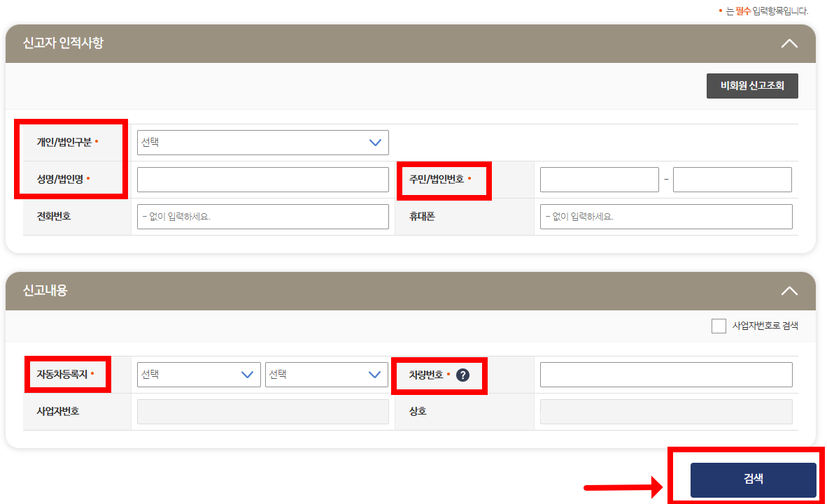Open the first 자동차등록지 dropdown
The image size is (827, 504).
199,375
